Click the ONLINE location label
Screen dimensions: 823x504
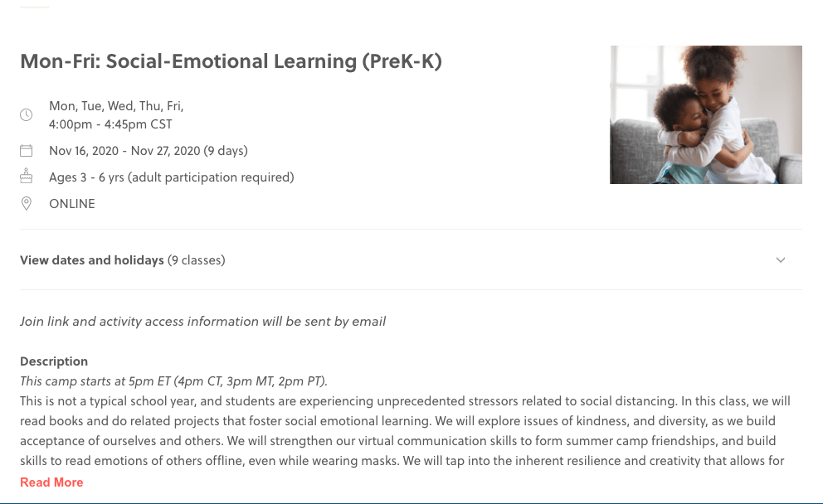pyautogui.click(x=72, y=204)
